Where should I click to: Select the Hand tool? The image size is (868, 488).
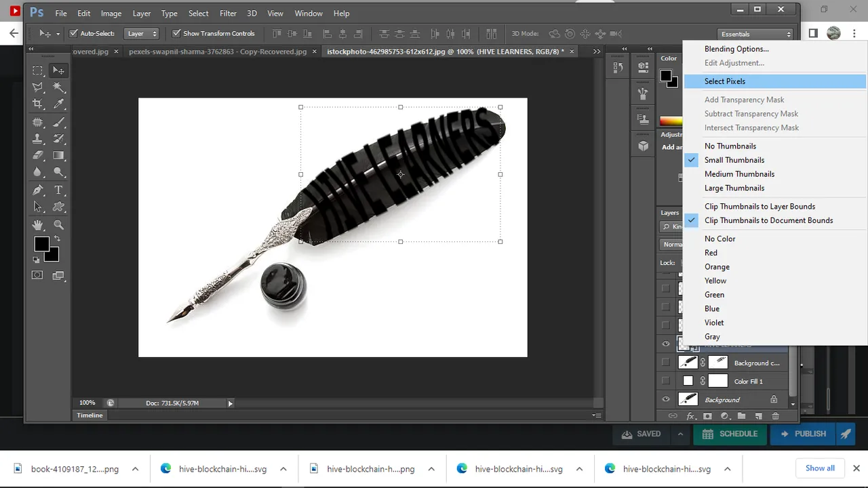click(x=38, y=225)
